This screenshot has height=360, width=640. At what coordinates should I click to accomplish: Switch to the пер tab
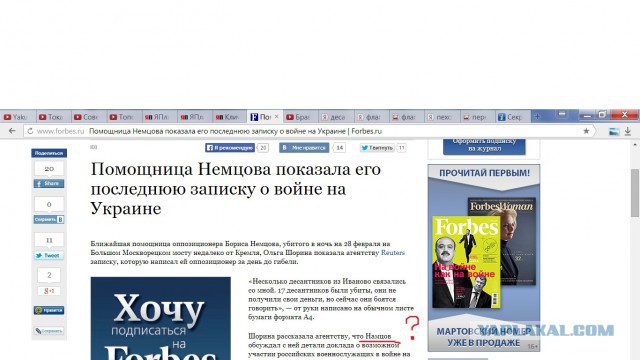click(477, 117)
